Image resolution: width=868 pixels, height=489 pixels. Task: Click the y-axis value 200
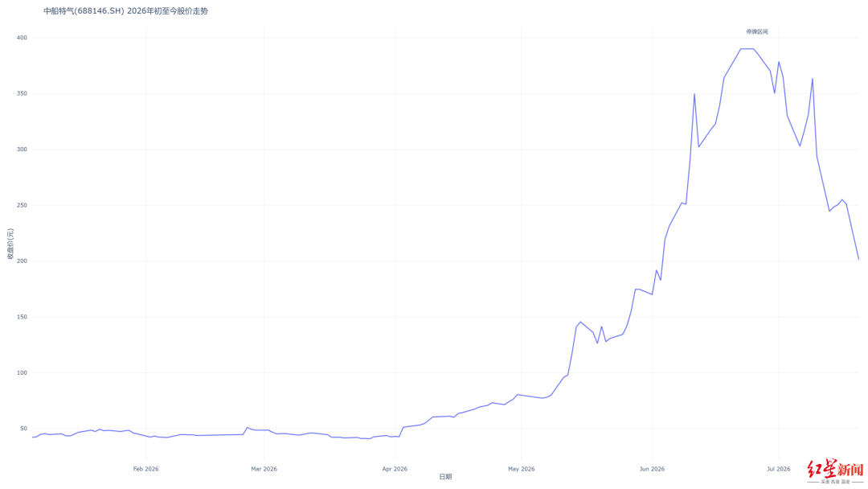pos(22,261)
